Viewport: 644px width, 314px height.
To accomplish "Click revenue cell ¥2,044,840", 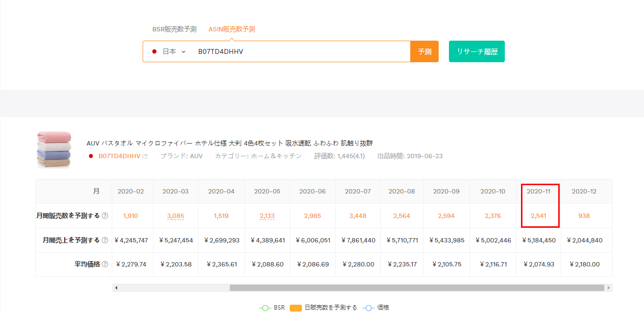I will point(584,241).
